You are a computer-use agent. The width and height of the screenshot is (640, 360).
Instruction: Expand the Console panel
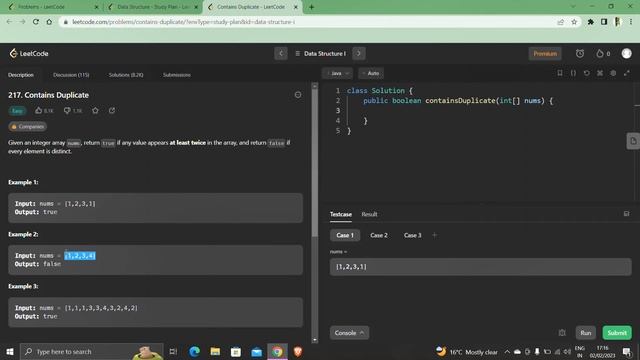pos(349,333)
